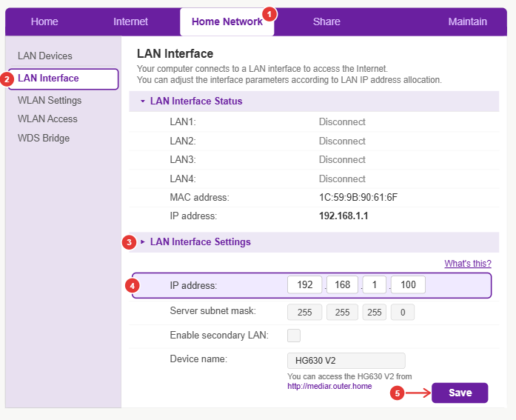Click the What's this? help link

pyautogui.click(x=468, y=263)
